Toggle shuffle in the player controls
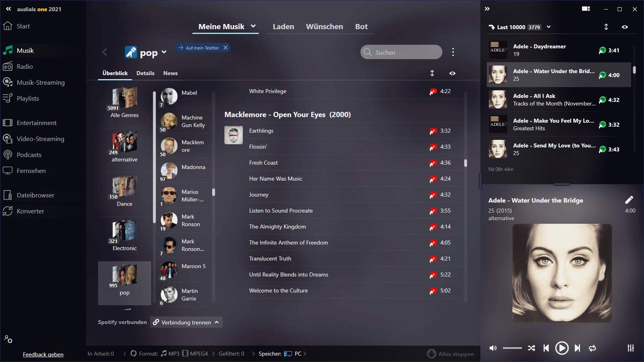 pyautogui.click(x=531, y=348)
